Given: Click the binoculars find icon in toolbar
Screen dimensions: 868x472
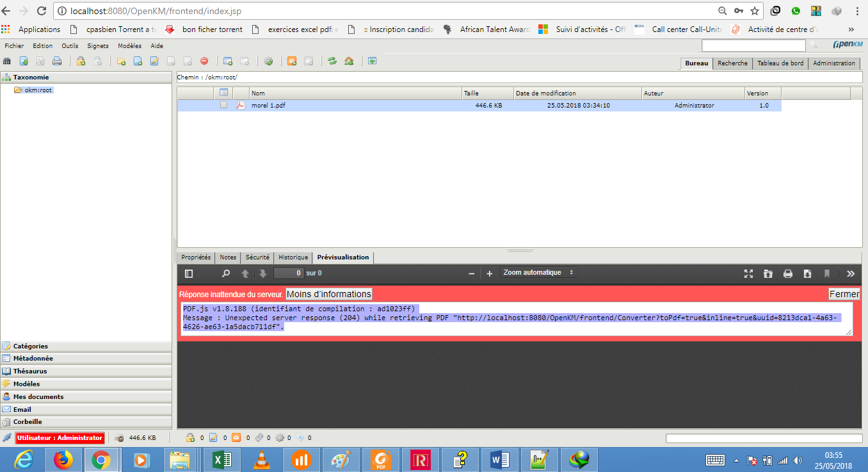Looking at the screenshot, I should 7,61.
